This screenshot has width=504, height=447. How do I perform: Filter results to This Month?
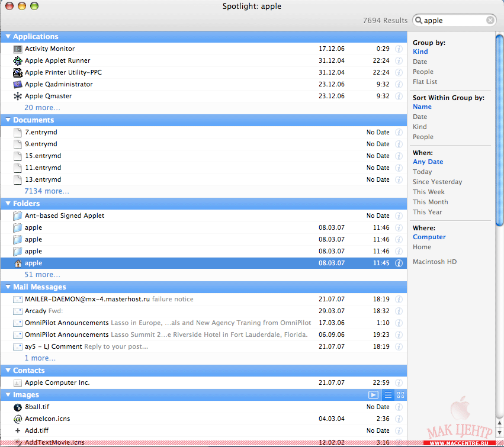[x=431, y=202]
